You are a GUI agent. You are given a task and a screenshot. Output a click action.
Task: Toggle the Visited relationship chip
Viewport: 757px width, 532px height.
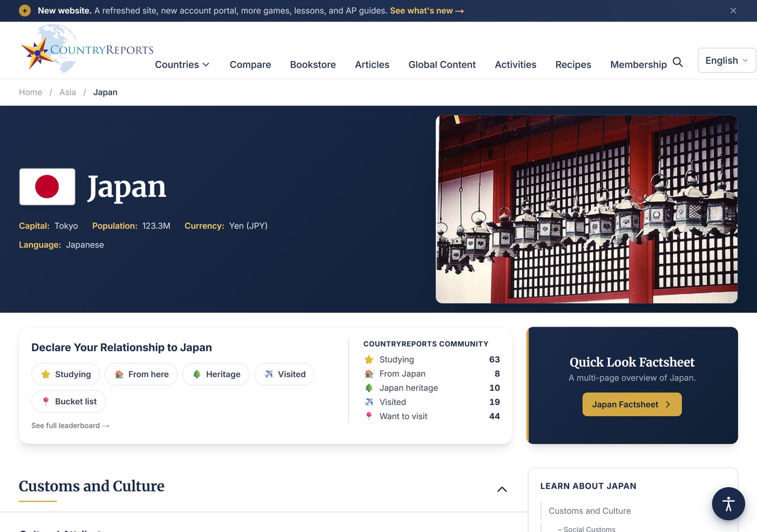point(284,374)
